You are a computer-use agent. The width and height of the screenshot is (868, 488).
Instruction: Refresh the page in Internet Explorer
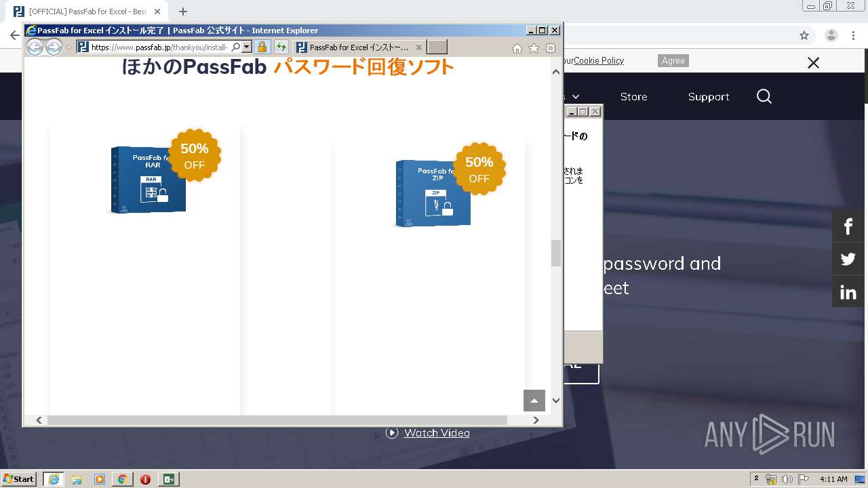[281, 47]
